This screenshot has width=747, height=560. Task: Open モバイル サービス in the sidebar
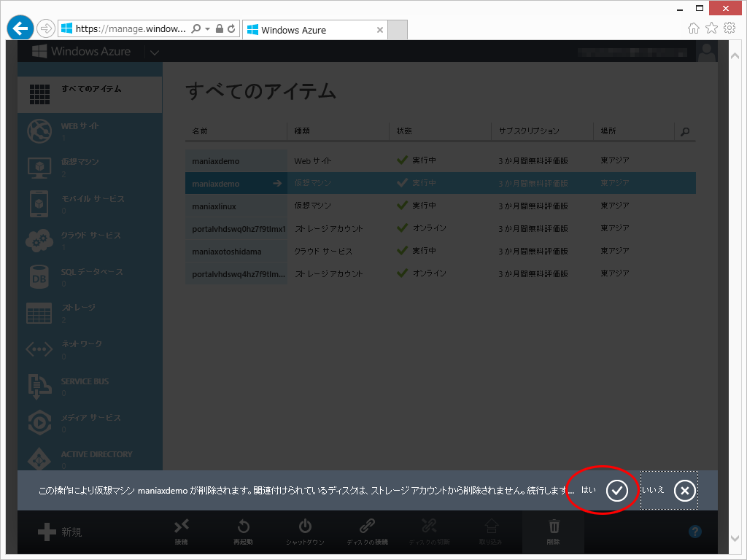pyautogui.click(x=90, y=204)
